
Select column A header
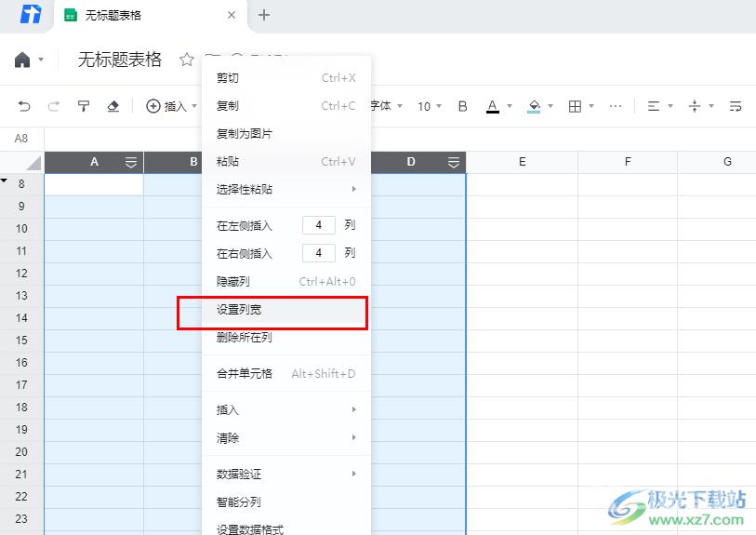pyautogui.click(x=94, y=162)
